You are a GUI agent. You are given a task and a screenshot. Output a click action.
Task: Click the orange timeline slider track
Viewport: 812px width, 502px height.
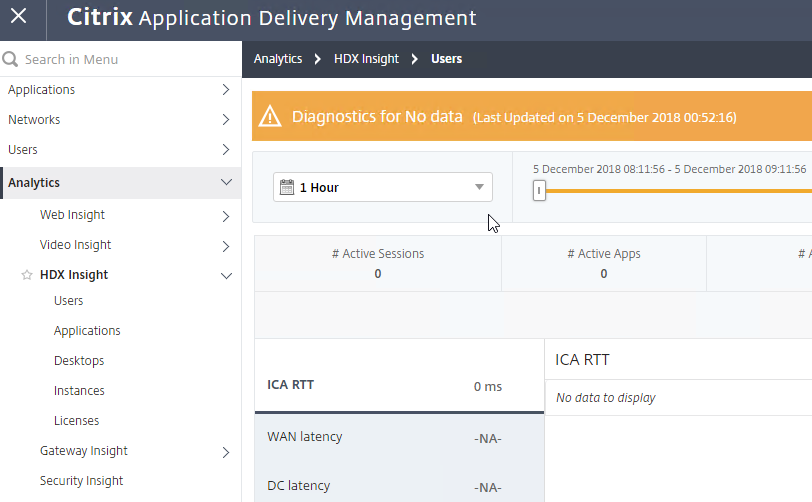coord(679,191)
